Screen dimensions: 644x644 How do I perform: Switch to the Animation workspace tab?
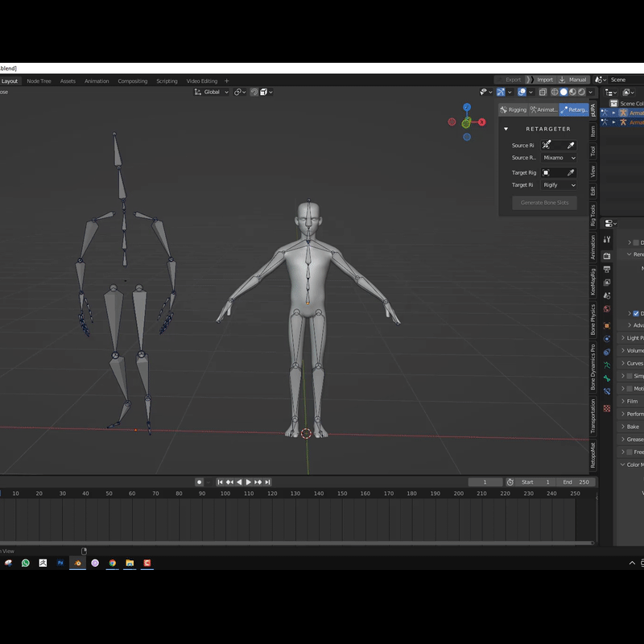coord(97,81)
